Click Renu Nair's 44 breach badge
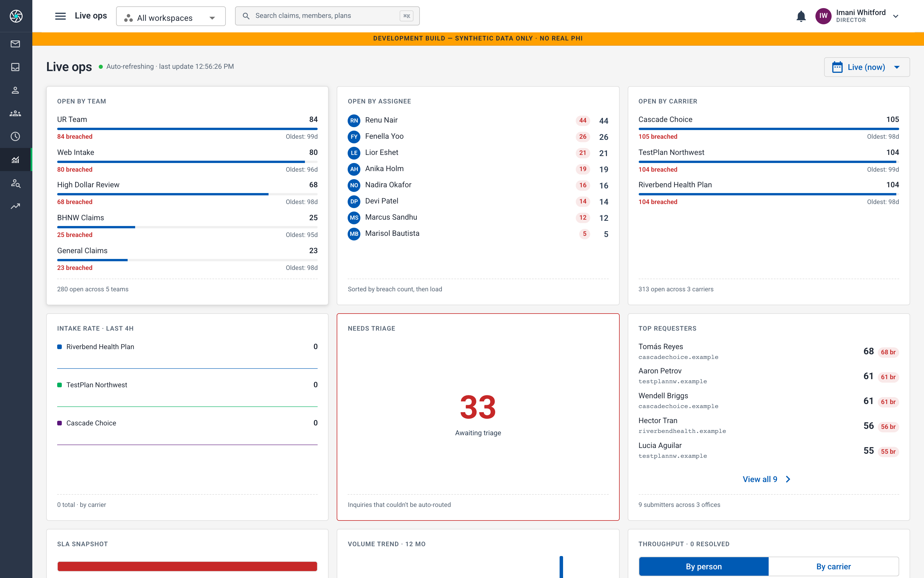 tap(583, 121)
